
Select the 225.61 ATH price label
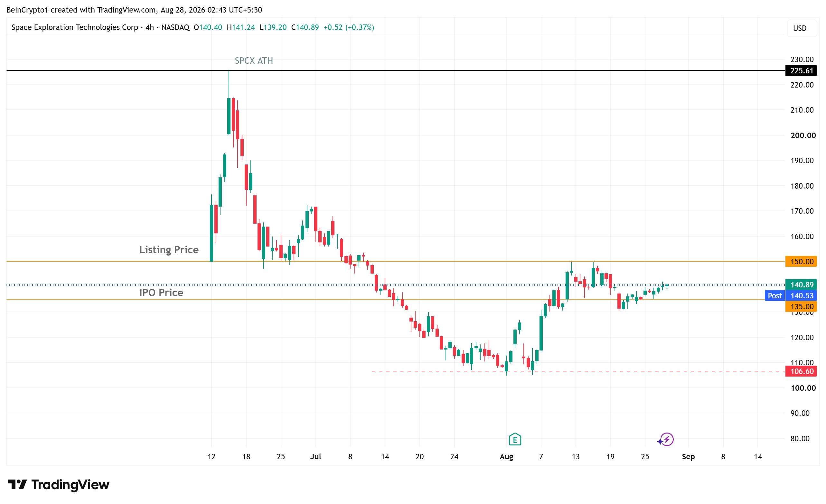(x=801, y=71)
